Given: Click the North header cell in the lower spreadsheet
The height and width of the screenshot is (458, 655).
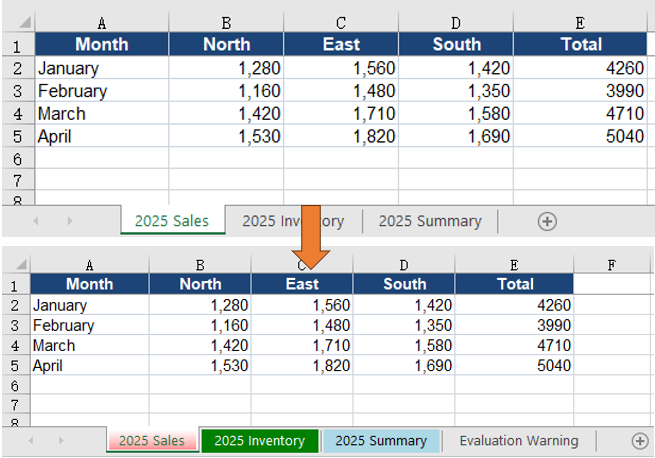Looking at the screenshot, I should [x=200, y=284].
